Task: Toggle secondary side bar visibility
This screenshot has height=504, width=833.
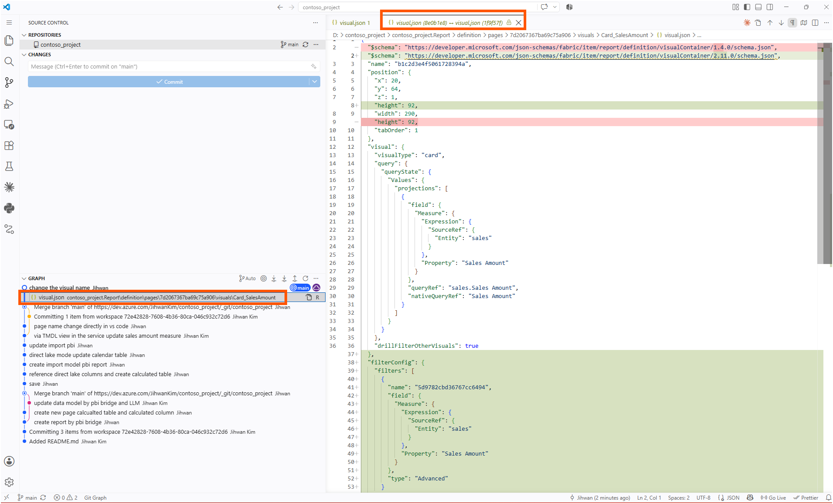Action: click(770, 7)
